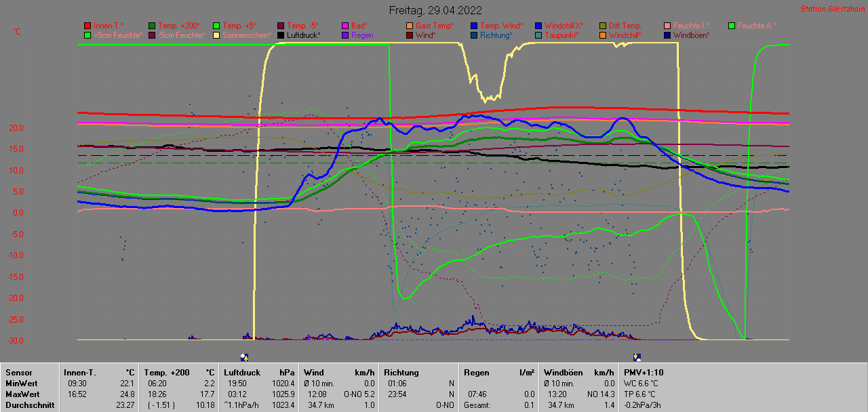Click the dark red Wind color box

[x=410, y=35]
